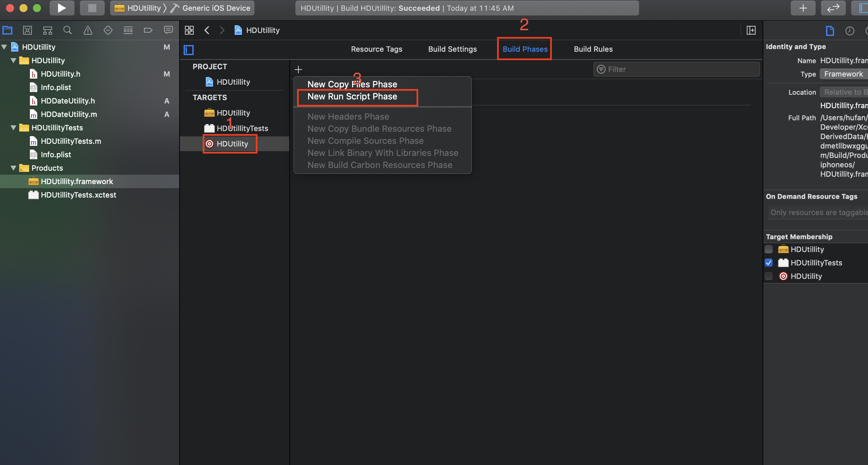Open the Type Framework dropdown
The height and width of the screenshot is (465, 868).
(843, 74)
